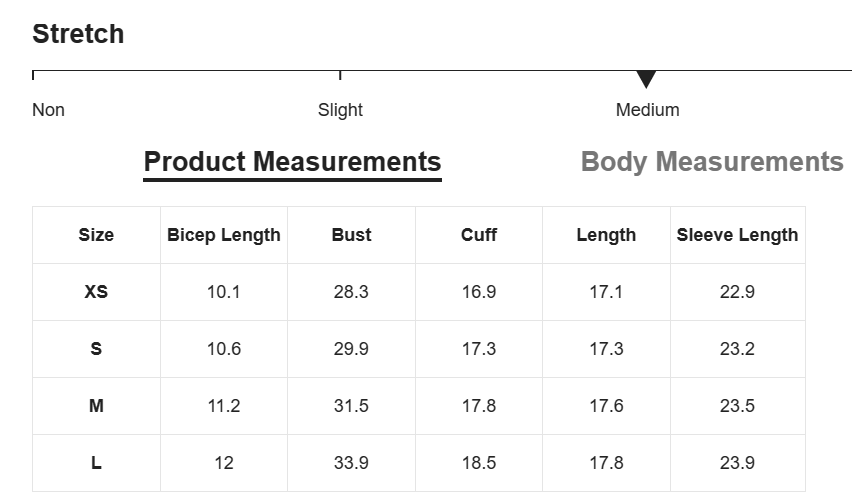Select the XS size row label

click(x=96, y=292)
